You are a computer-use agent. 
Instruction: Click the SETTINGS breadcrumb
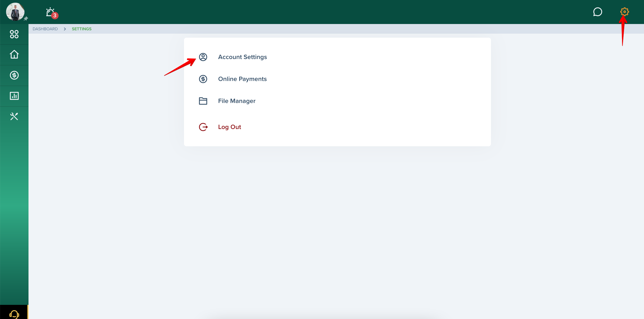pyautogui.click(x=82, y=29)
